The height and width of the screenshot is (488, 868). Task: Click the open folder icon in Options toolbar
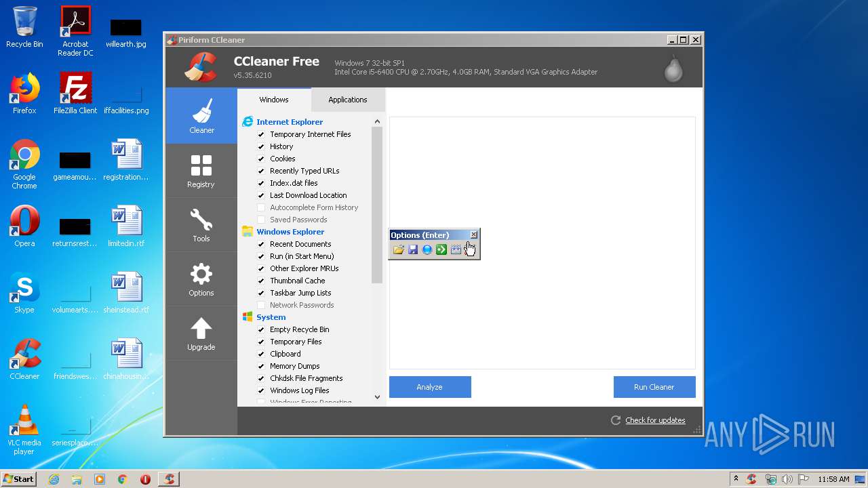[x=399, y=250]
